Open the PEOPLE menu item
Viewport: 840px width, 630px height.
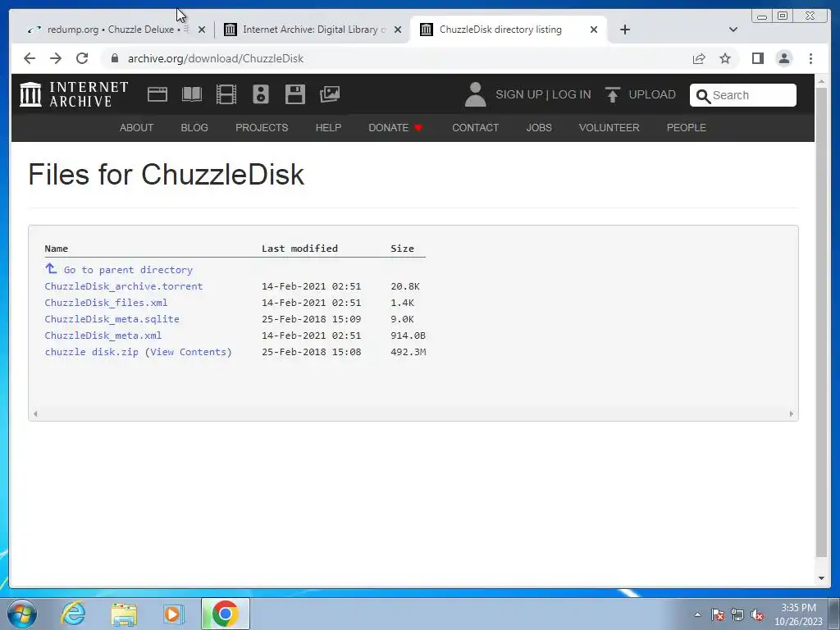[687, 127]
